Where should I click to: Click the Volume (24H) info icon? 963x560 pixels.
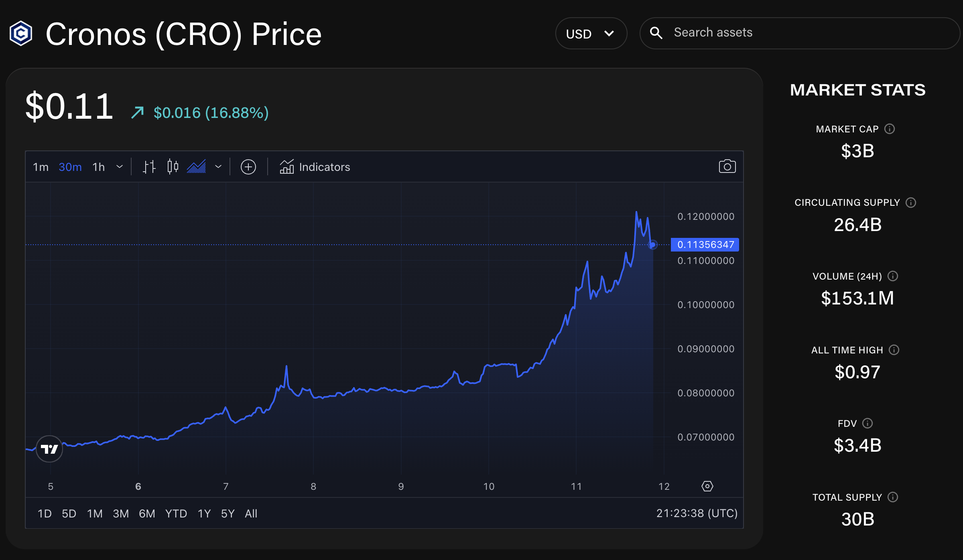click(x=893, y=276)
